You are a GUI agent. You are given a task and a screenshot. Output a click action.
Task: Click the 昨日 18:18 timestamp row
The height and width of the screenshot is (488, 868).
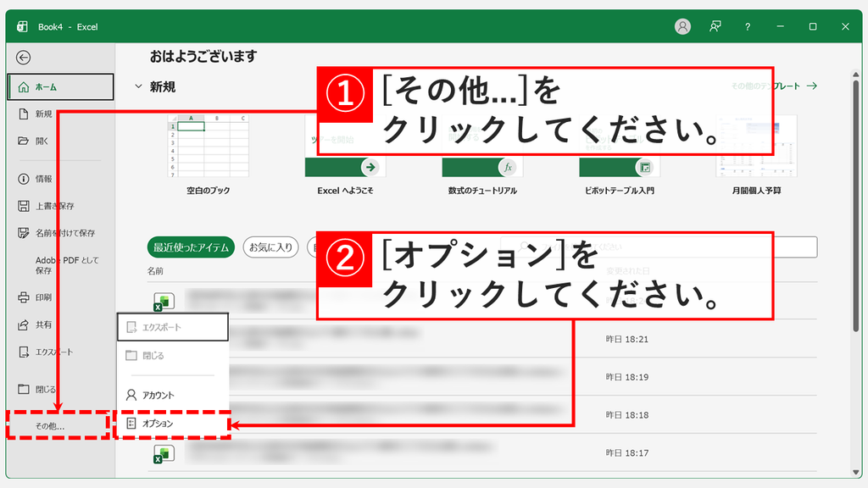coord(626,415)
